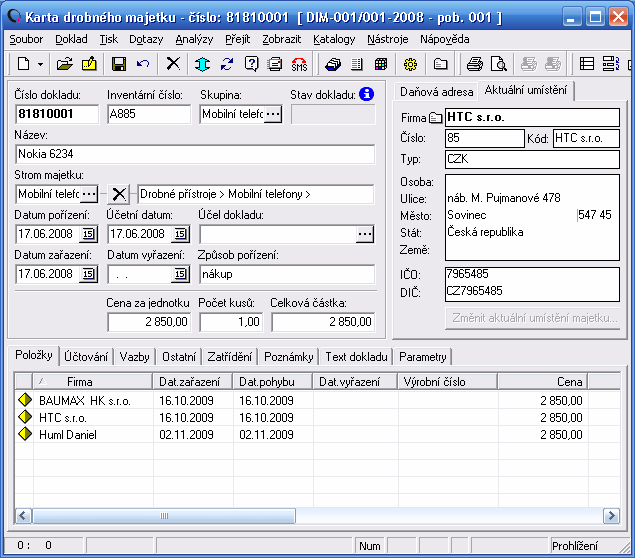Open the Datum vyřazení calendar picker
635x558 pixels.
click(180, 274)
